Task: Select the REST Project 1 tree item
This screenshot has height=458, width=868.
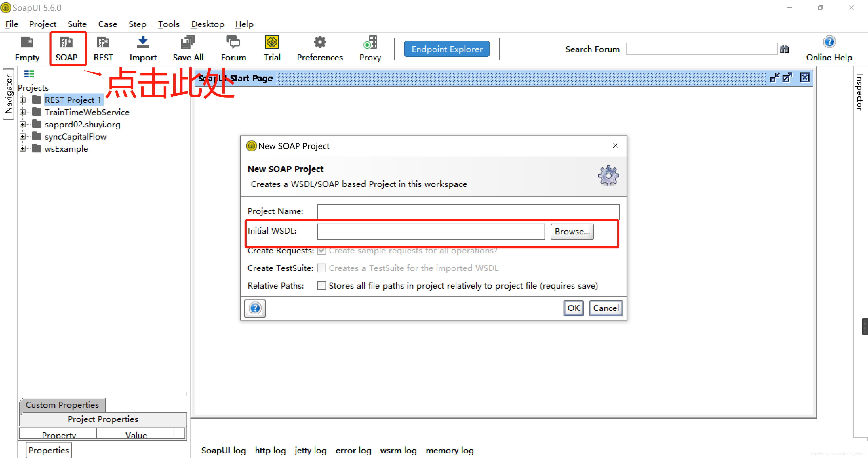Action: pyautogui.click(x=73, y=100)
